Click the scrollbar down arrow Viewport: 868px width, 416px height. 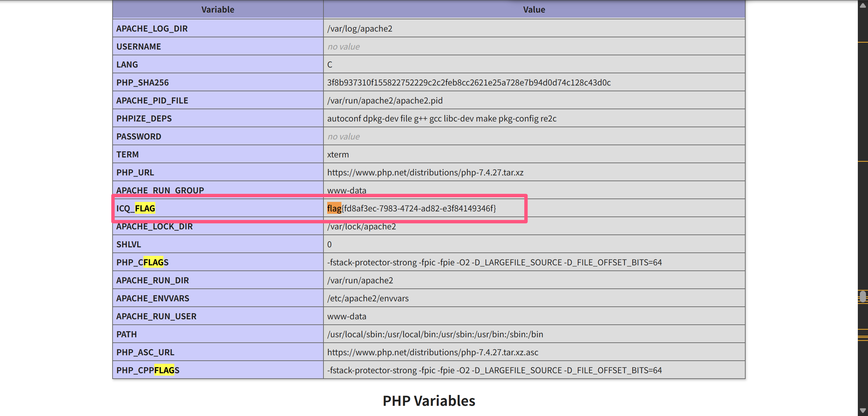coord(863,411)
